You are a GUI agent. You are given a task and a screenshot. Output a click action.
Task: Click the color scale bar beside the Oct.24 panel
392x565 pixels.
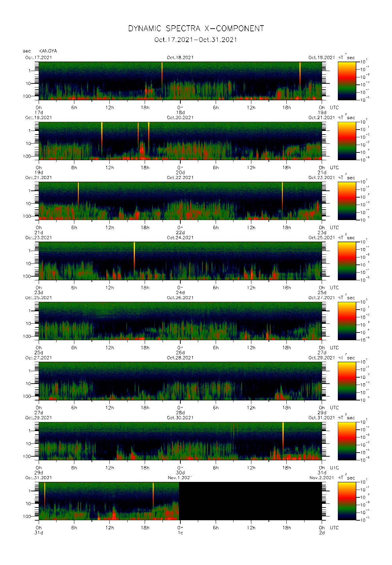click(347, 261)
